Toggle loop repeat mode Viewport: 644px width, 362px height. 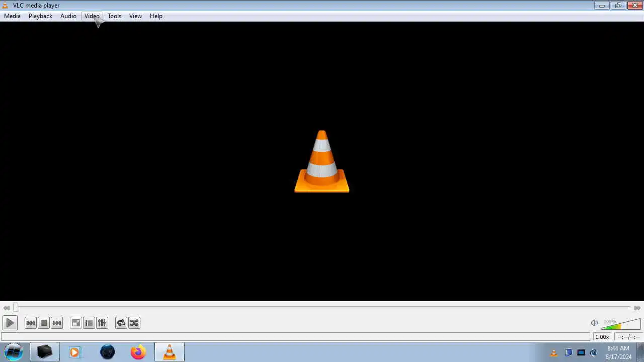(x=121, y=323)
